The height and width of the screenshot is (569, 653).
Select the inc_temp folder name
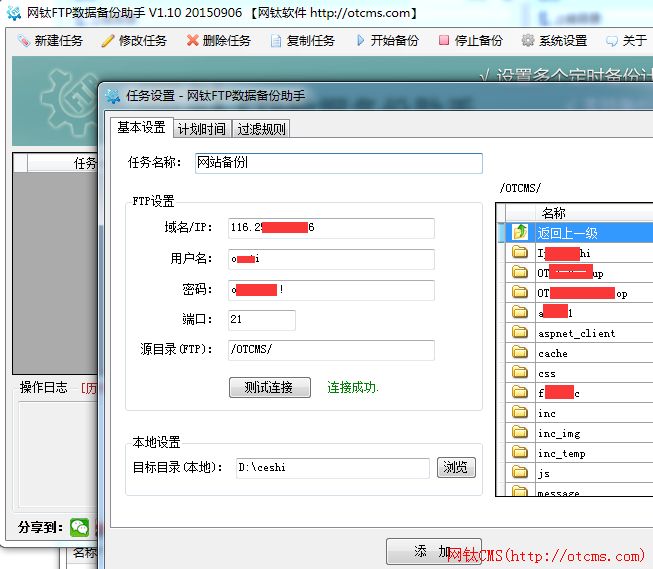[561, 454]
